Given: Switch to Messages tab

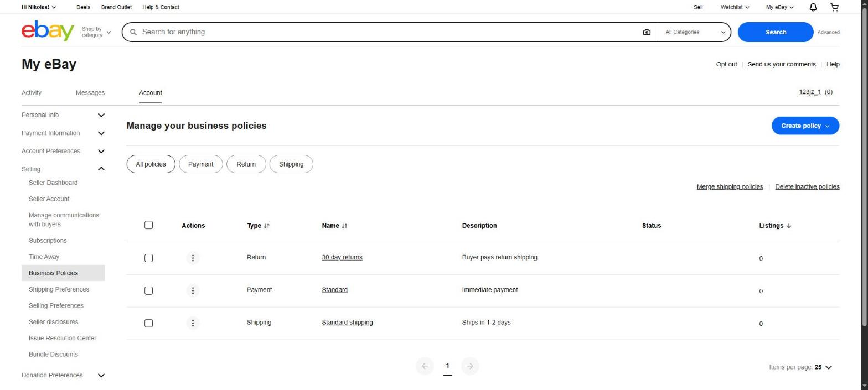Looking at the screenshot, I should point(90,93).
